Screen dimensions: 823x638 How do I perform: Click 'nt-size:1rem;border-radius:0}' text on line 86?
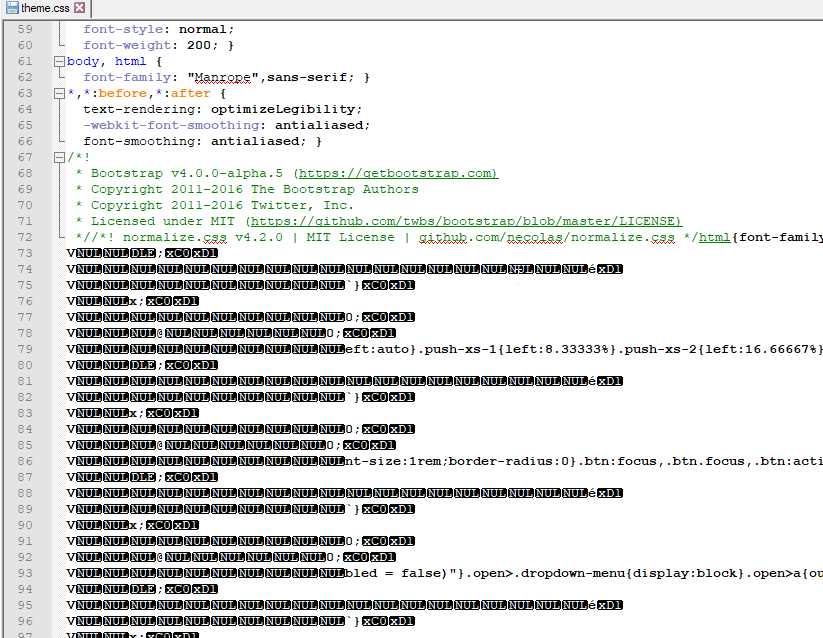(461, 462)
